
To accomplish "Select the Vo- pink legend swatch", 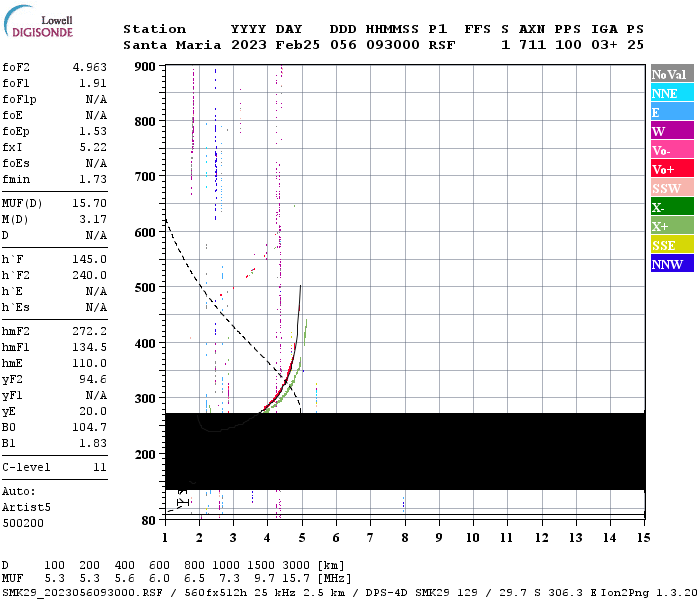I will tap(672, 150).
